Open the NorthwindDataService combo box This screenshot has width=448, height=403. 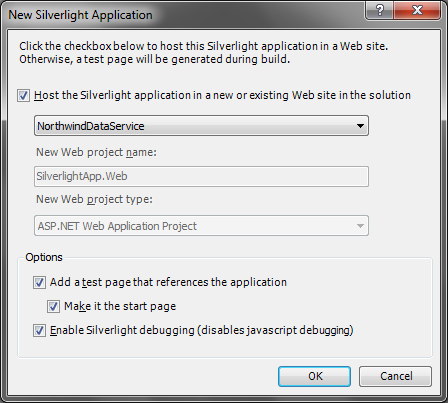coord(201,126)
